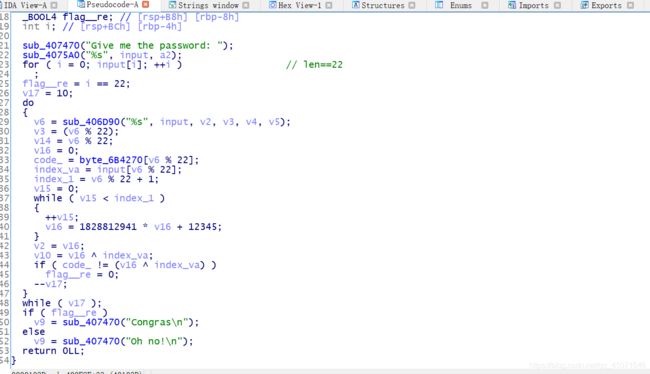Switch to the Pseudocode-A tab
Image resolution: width=650 pixels, height=374 pixels.
click(112, 5)
